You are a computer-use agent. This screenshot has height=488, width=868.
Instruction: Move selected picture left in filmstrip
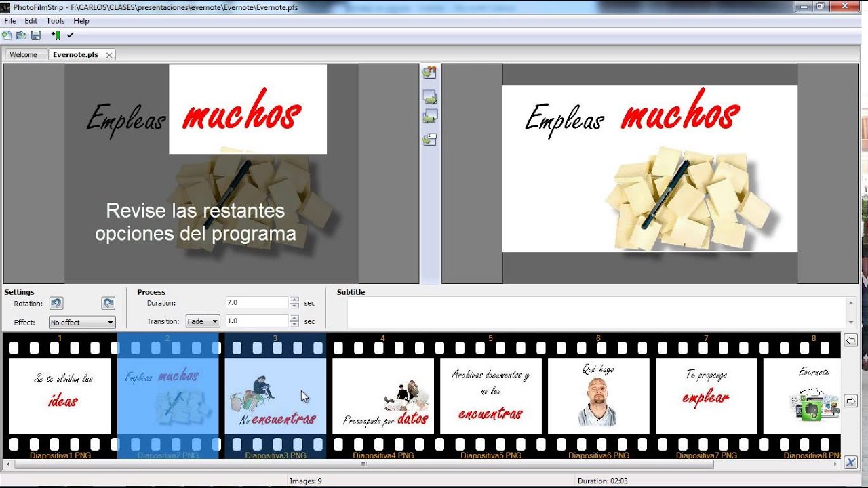point(850,340)
